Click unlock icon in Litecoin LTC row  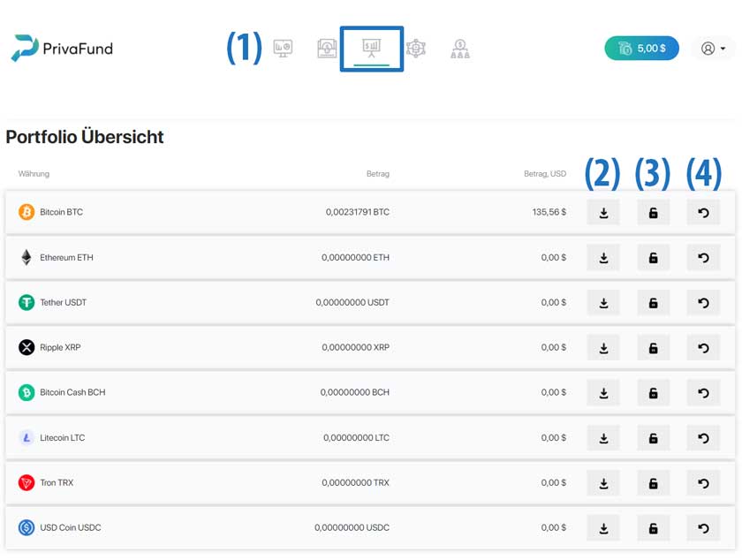653,438
